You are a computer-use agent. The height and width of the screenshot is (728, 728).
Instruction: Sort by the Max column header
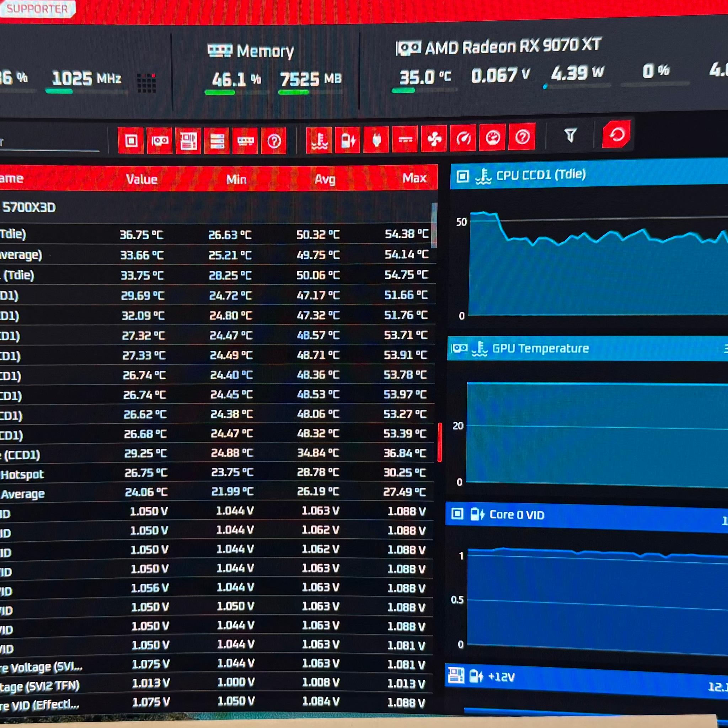click(x=414, y=178)
